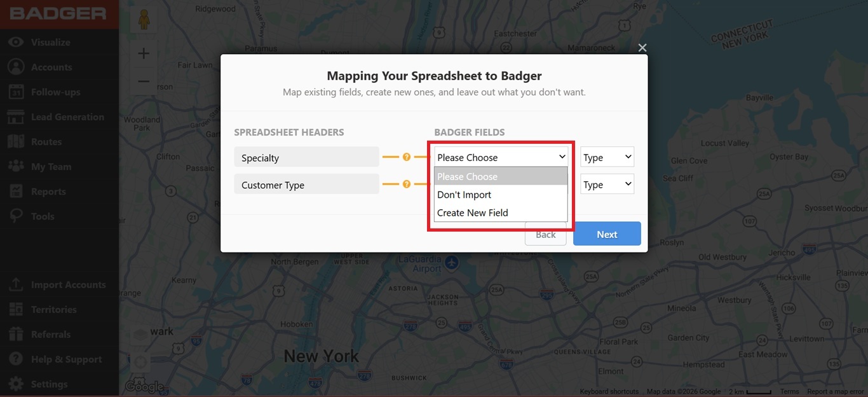Open the Visualize eye icon
The image size is (868, 397).
tap(16, 42)
